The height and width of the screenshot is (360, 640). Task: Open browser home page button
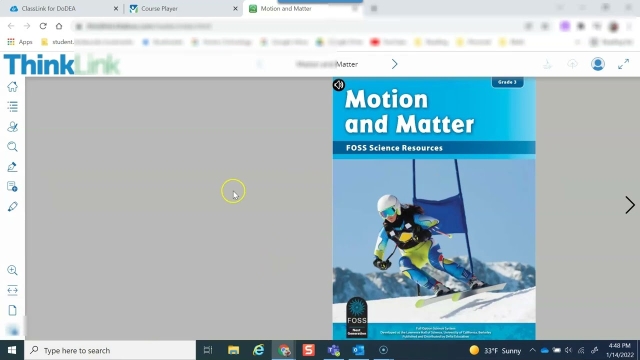[x=59, y=26]
